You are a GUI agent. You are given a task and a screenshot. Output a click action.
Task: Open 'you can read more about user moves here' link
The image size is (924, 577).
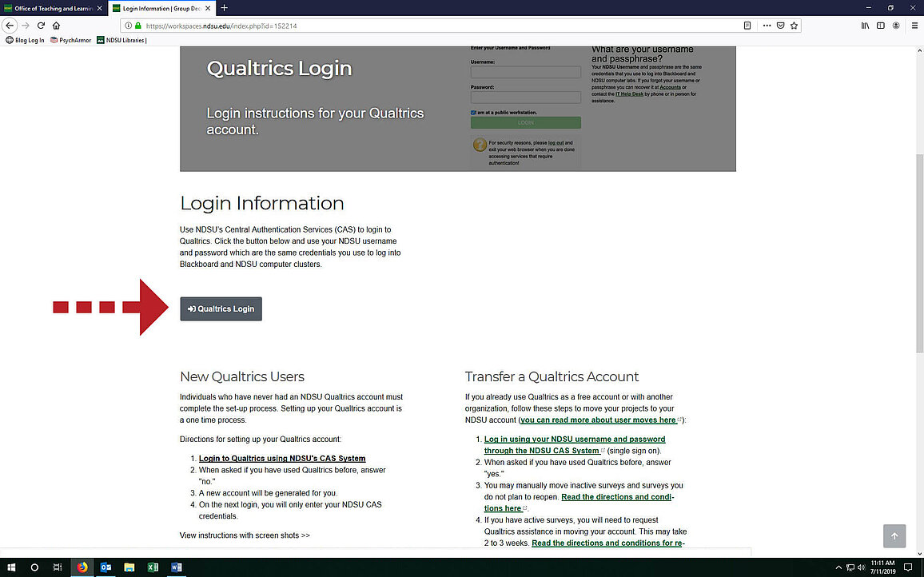[x=598, y=420]
